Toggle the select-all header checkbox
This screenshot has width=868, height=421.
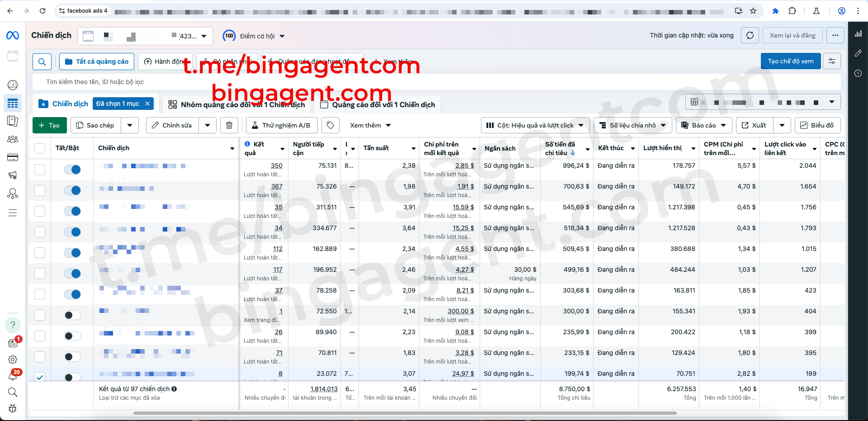pyautogui.click(x=40, y=148)
